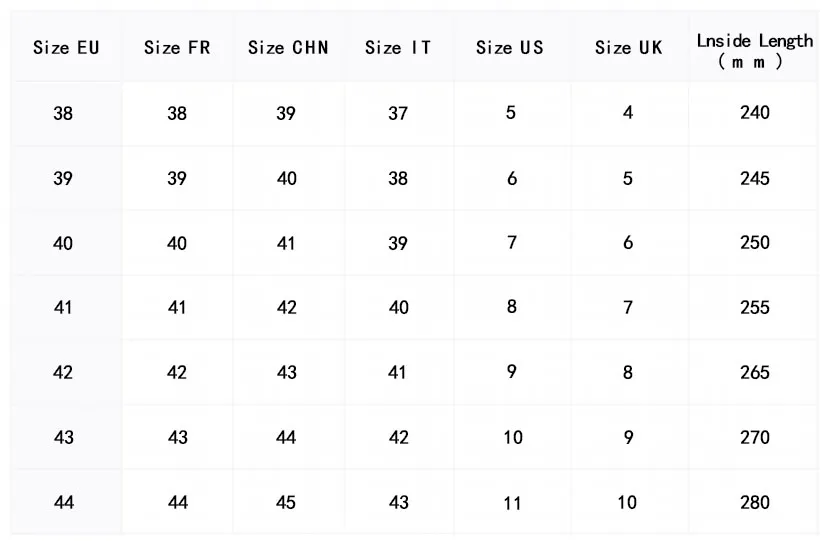Select the Size US column header
828x541 pixels.
tap(509, 48)
